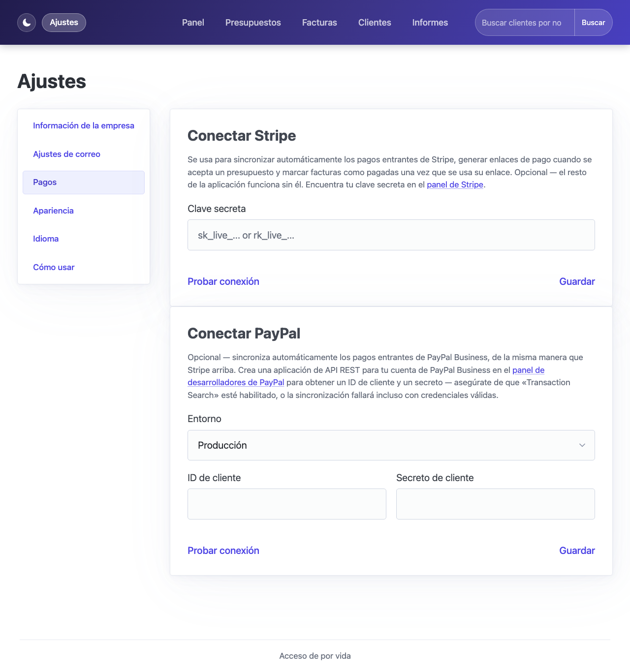Image resolution: width=630 pixels, height=672 pixels.
Task: Expand the Entorno Producción dropdown
Action: click(x=391, y=445)
